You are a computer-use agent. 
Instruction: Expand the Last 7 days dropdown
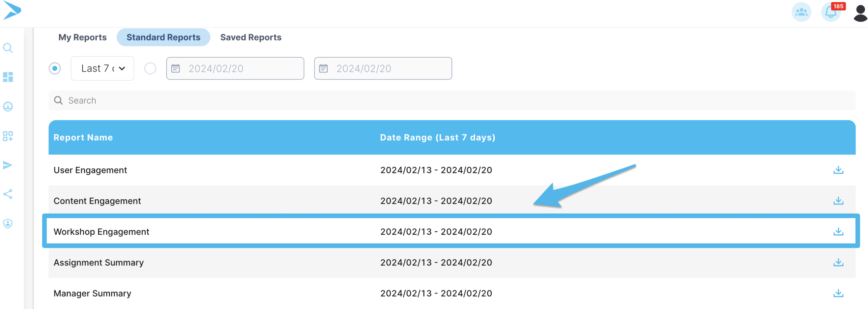point(103,68)
